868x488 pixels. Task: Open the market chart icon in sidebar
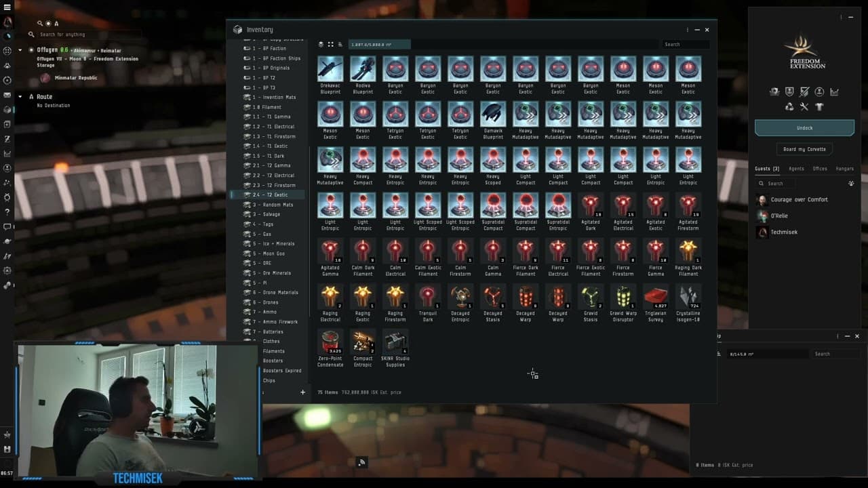[7, 153]
